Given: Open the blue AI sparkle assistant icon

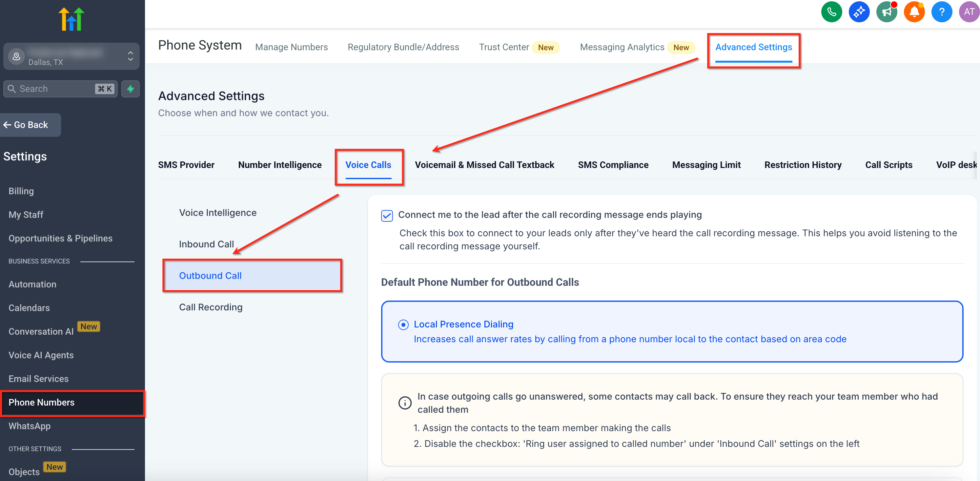Looking at the screenshot, I should click(x=859, y=12).
